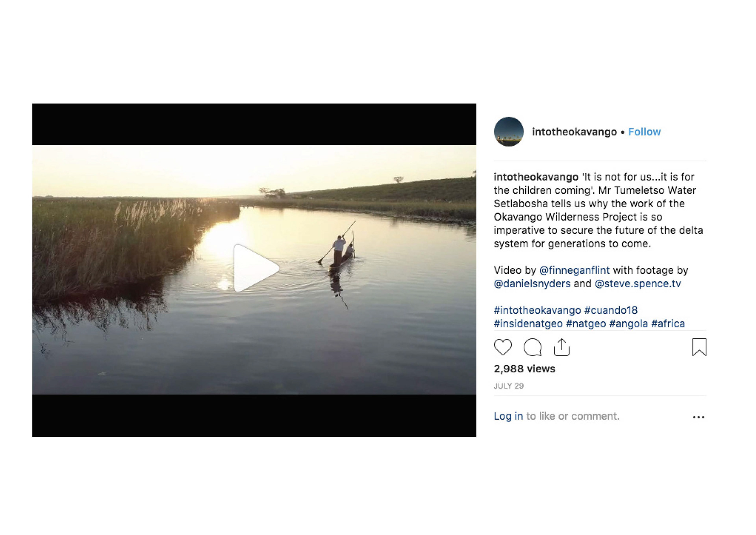
Task: Open the #intotheokavango hashtag
Action: click(x=537, y=310)
